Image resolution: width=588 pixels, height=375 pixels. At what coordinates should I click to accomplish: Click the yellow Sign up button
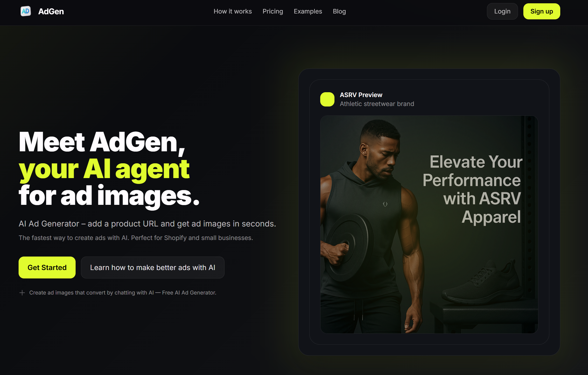[x=542, y=11]
